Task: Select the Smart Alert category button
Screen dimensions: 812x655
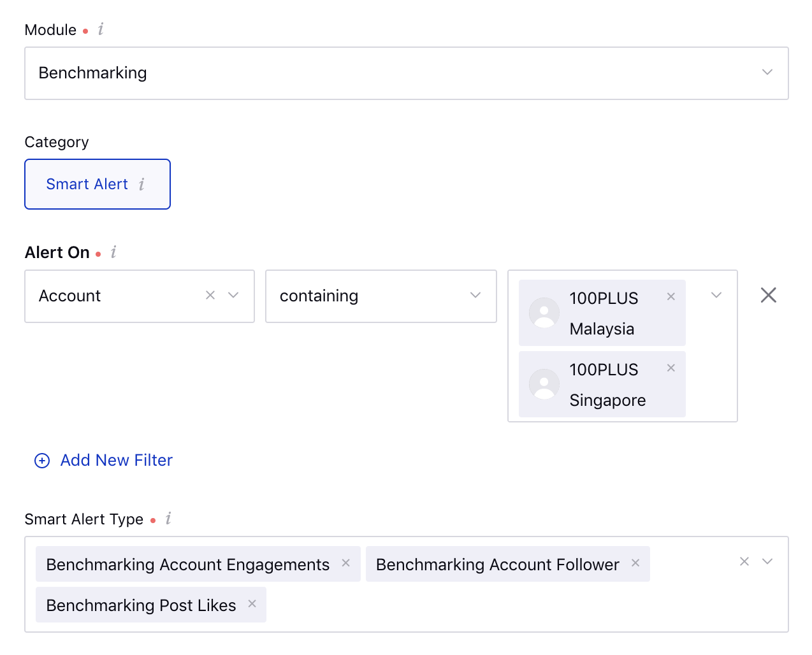Action: (98, 184)
